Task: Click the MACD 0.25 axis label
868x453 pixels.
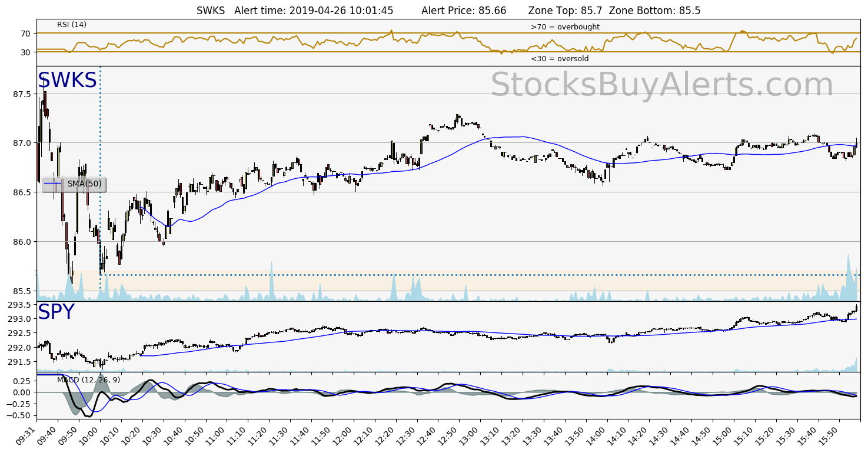Action: click(22, 381)
